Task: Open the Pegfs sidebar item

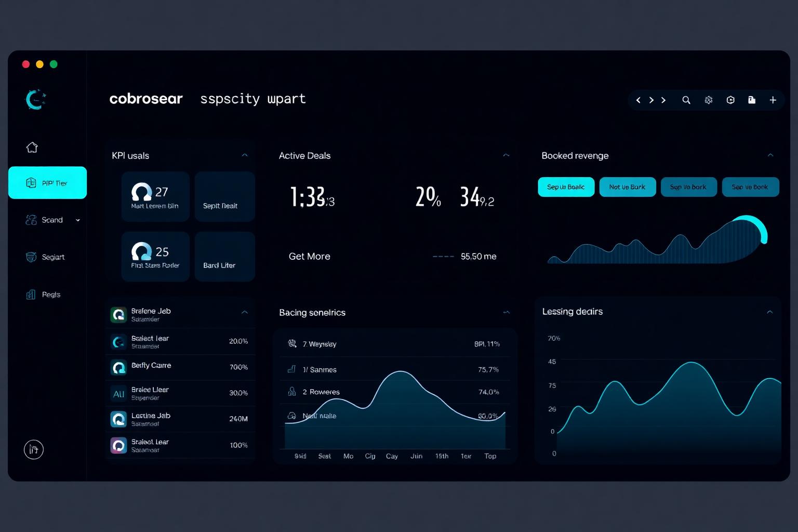Action: coord(43,295)
